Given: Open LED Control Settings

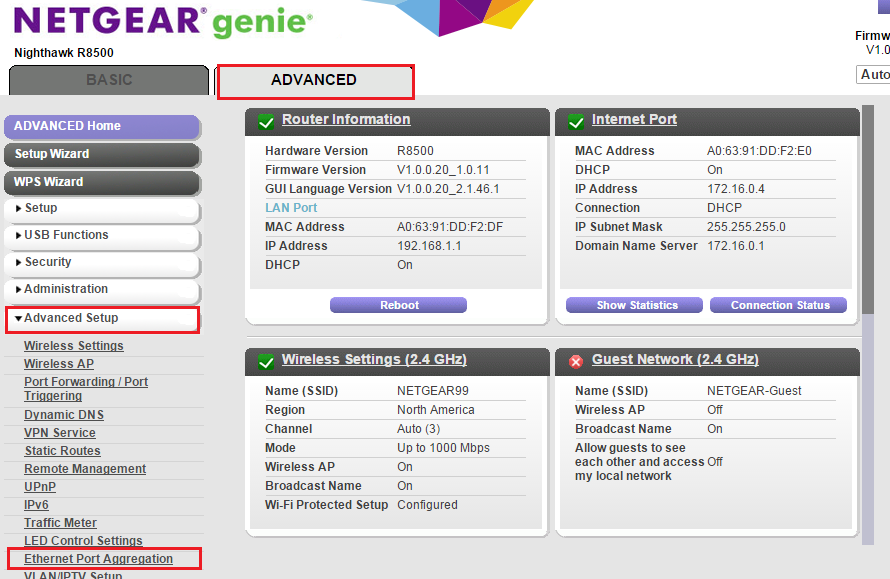Looking at the screenshot, I should pyautogui.click(x=83, y=541).
